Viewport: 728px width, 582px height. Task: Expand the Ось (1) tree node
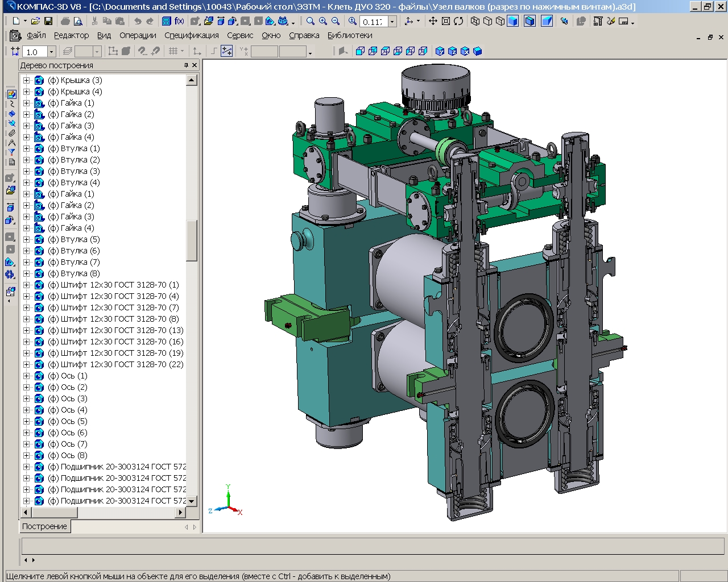(x=26, y=376)
